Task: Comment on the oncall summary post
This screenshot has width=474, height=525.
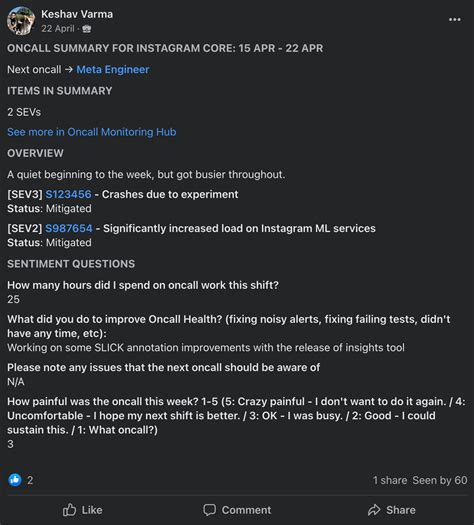Action: coord(237,510)
